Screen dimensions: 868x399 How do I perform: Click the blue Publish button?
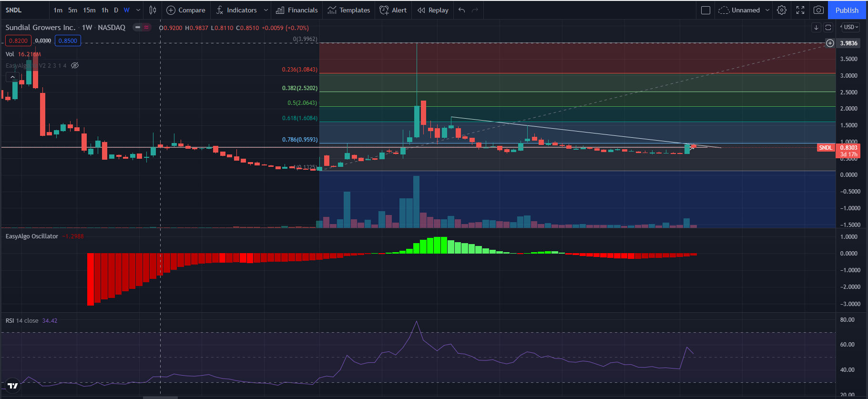(x=847, y=10)
